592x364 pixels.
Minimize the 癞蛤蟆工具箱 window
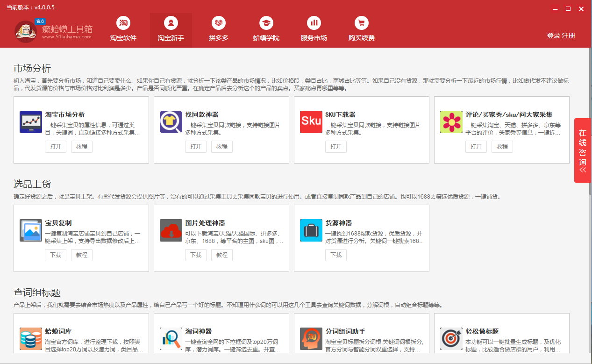[555, 8]
